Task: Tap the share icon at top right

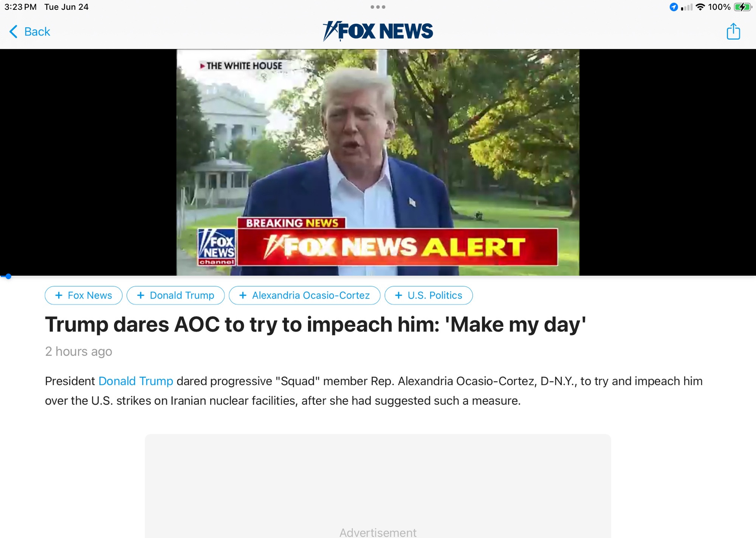Action: coord(733,31)
